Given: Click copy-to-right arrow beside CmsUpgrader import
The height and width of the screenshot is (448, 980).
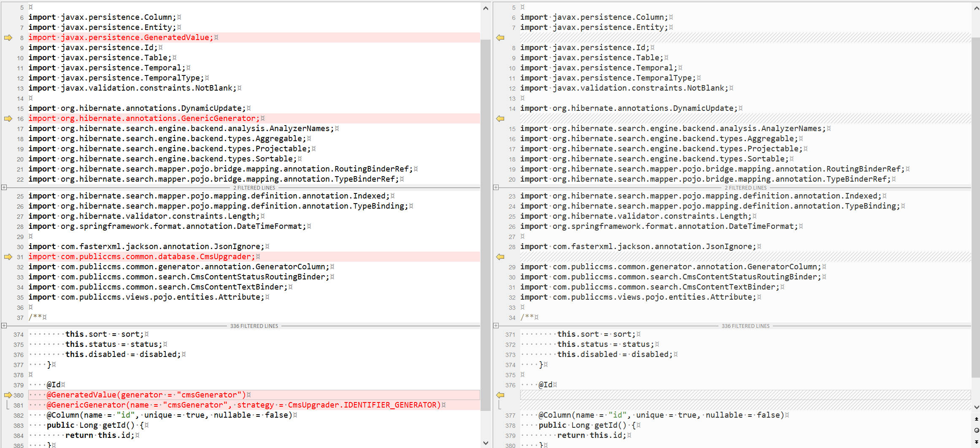Looking at the screenshot, I should click(8, 257).
